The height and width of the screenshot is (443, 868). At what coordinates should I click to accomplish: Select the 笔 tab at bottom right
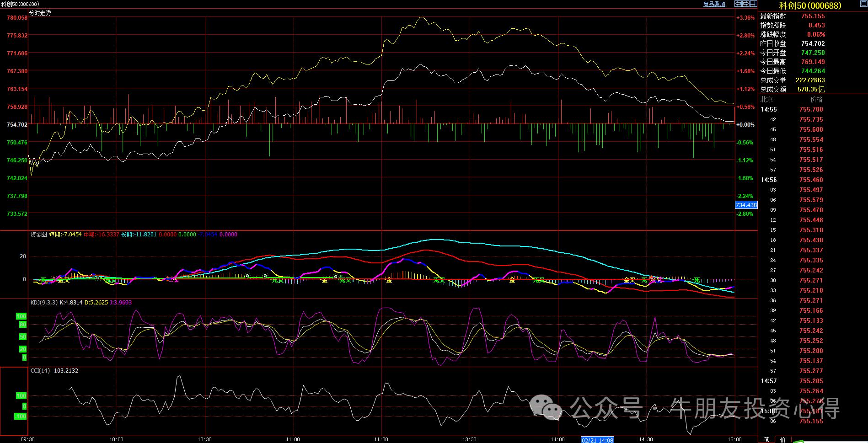click(x=766, y=439)
